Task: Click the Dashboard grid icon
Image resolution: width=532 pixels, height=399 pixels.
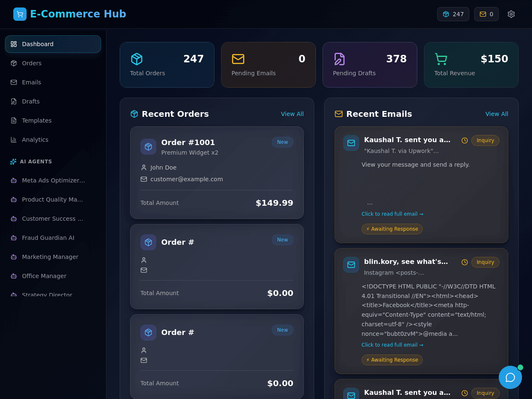Action: click(14, 44)
